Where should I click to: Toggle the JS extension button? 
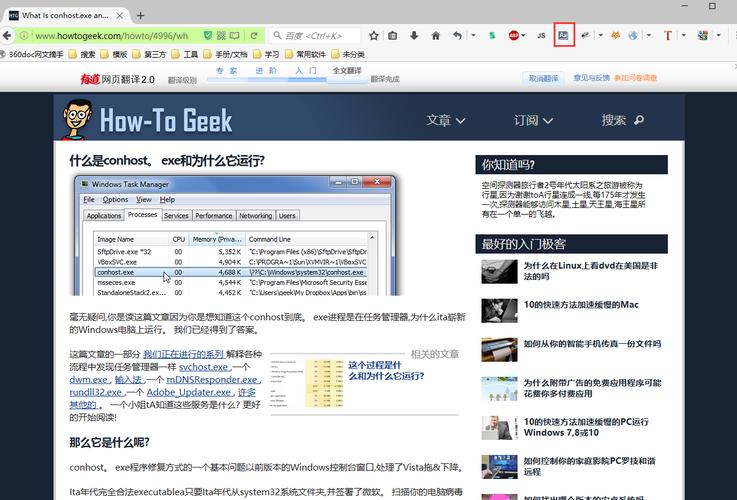point(541,35)
